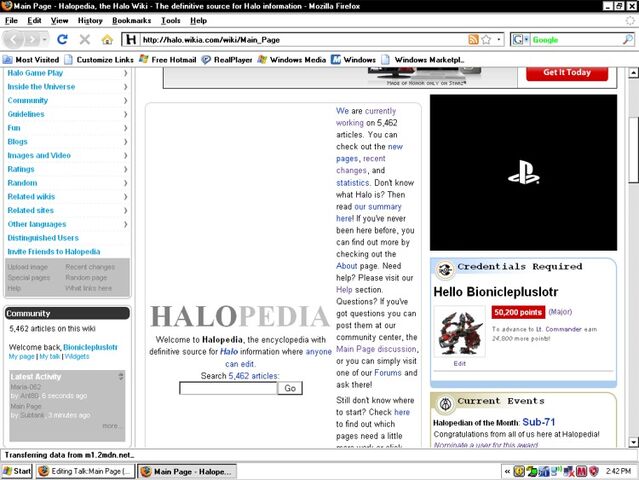Click the search magnifier icon

pyautogui.click(x=628, y=40)
